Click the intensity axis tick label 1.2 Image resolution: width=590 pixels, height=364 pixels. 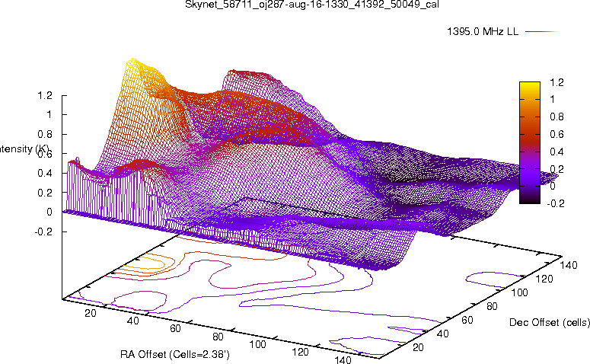(x=45, y=96)
